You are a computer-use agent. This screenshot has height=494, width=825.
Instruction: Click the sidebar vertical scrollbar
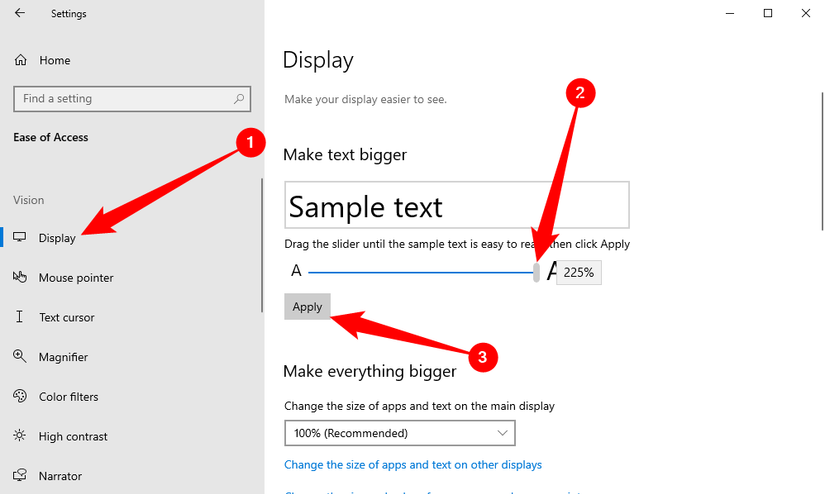[261, 245]
